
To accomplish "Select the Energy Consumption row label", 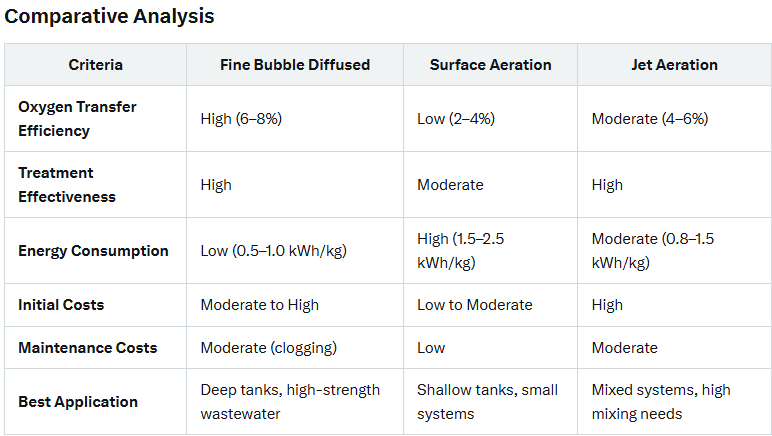I will pos(94,251).
